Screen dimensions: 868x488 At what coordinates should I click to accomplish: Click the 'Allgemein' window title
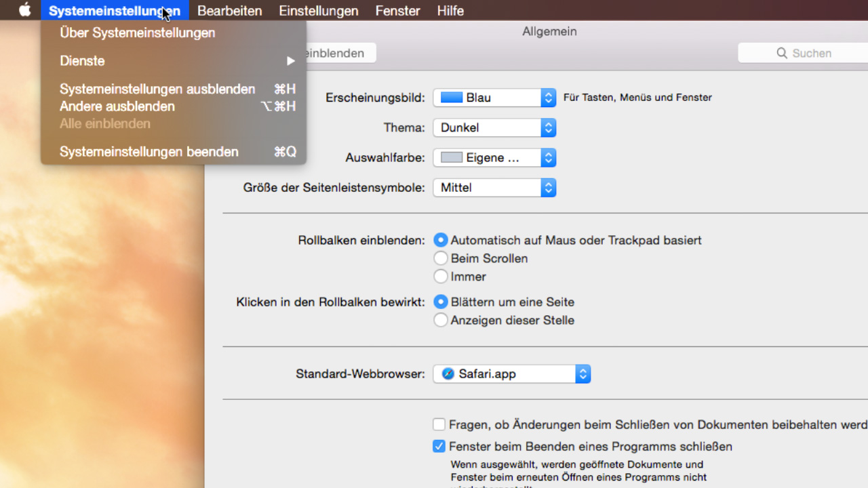pyautogui.click(x=549, y=31)
